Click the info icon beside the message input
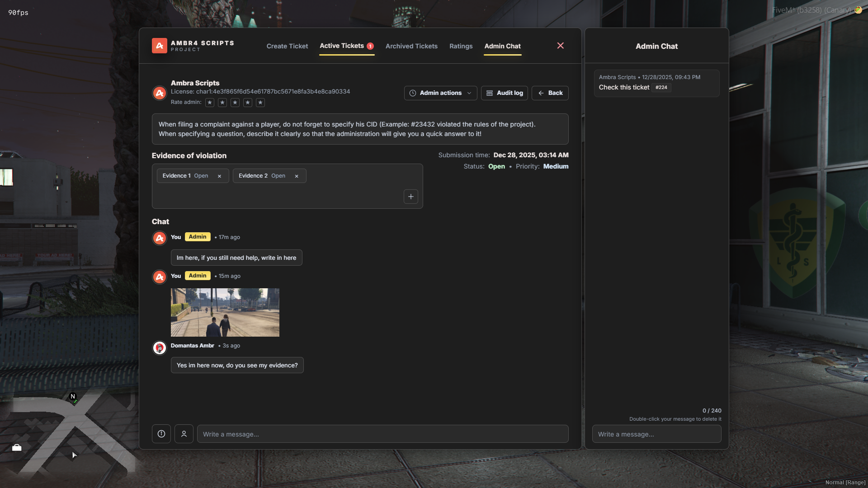This screenshot has width=868, height=488. [x=161, y=434]
